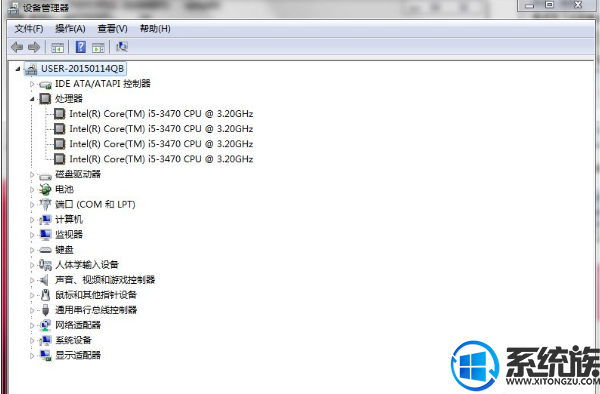Click the 端口 (COM 和 LPT) port icon

pos(45,204)
